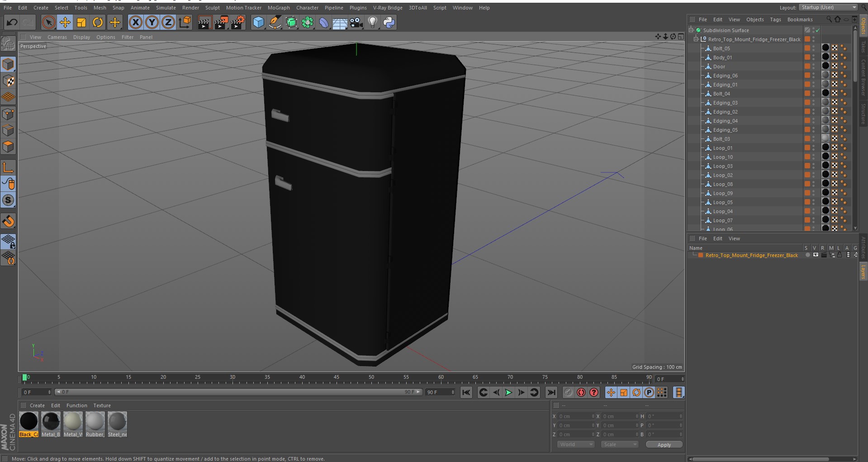Viewport: 868px width, 462px height.
Task: Open the Array modeling objects icon
Action: (308, 22)
